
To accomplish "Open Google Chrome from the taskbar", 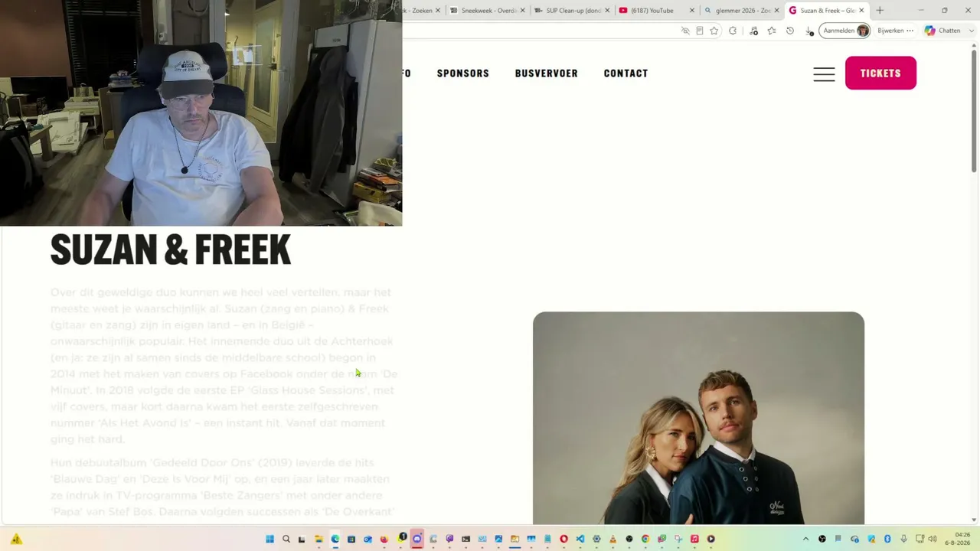I will (x=645, y=539).
